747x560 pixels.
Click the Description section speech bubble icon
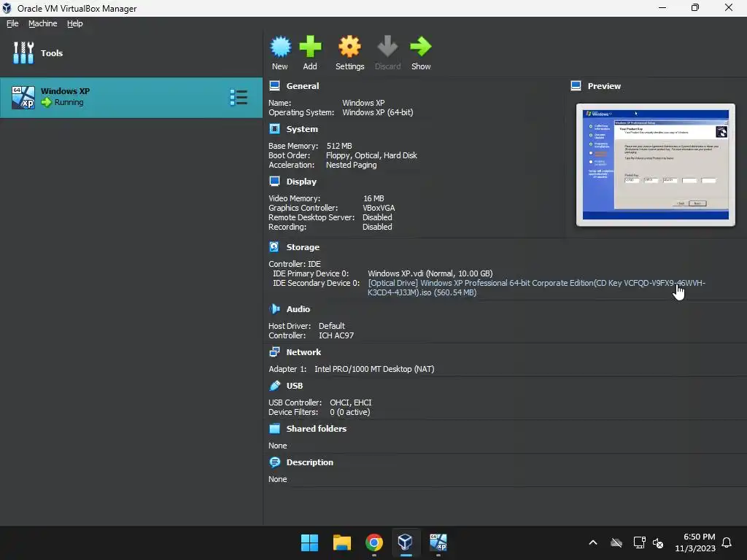274,462
